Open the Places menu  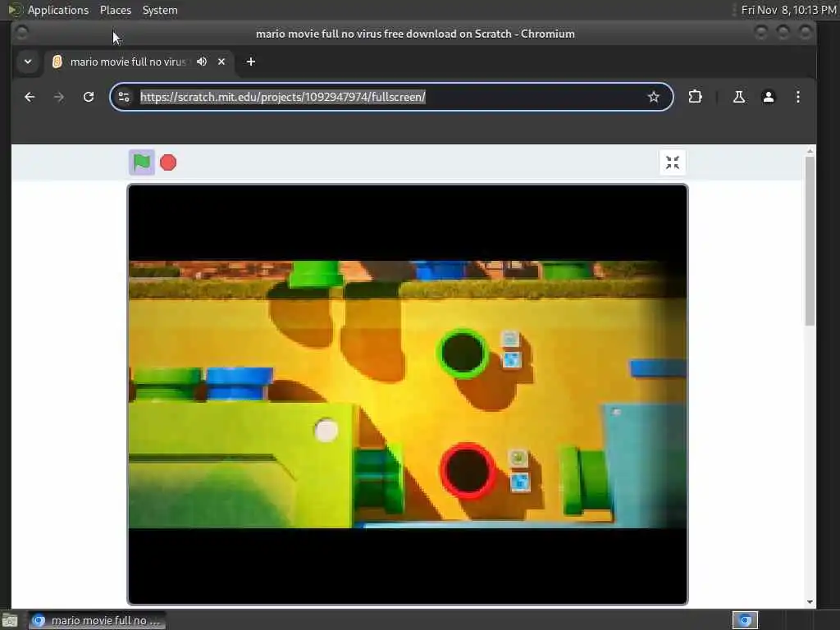coord(115,10)
